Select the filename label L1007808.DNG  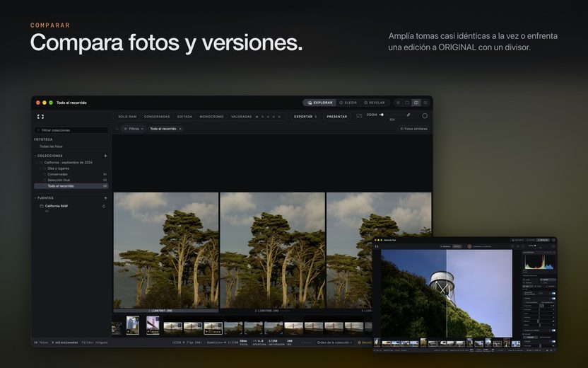(267, 311)
